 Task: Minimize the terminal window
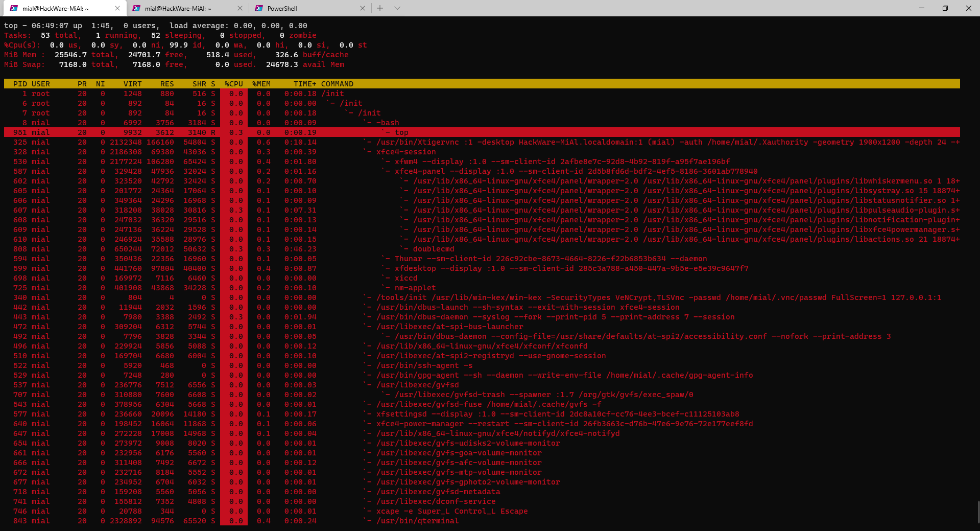922,8
